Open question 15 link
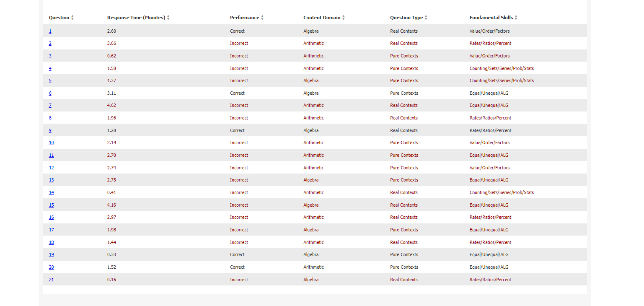 pyautogui.click(x=51, y=205)
